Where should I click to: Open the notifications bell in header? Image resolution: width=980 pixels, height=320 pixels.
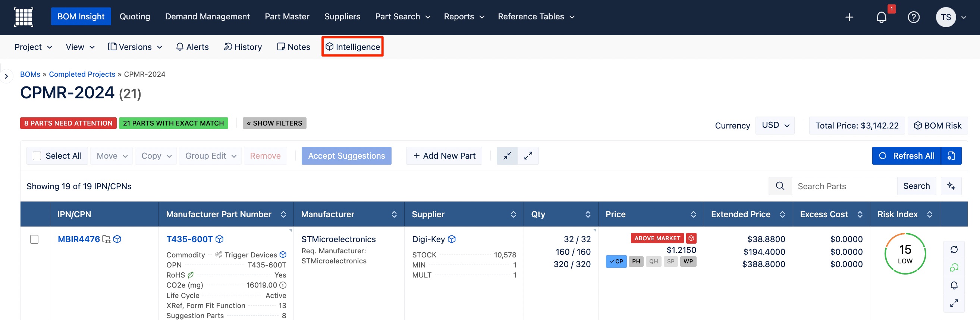pyautogui.click(x=881, y=17)
